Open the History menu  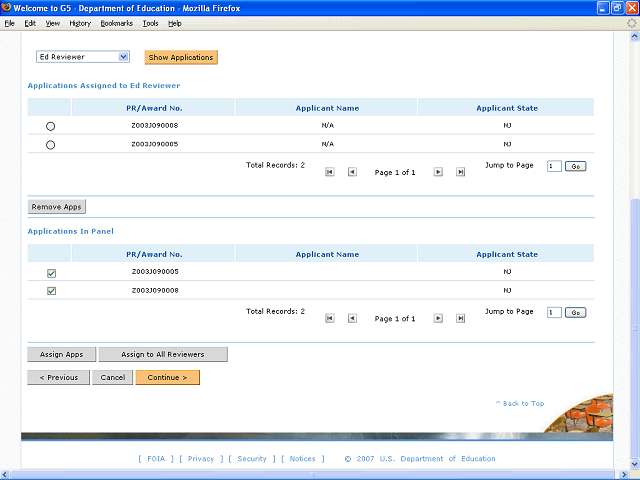click(80, 23)
